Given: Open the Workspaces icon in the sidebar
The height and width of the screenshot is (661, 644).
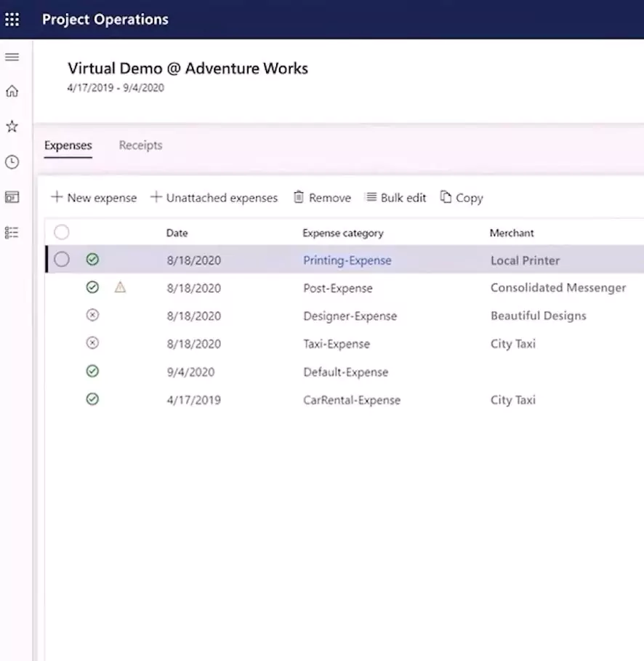Looking at the screenshot, I should (12, 197).
